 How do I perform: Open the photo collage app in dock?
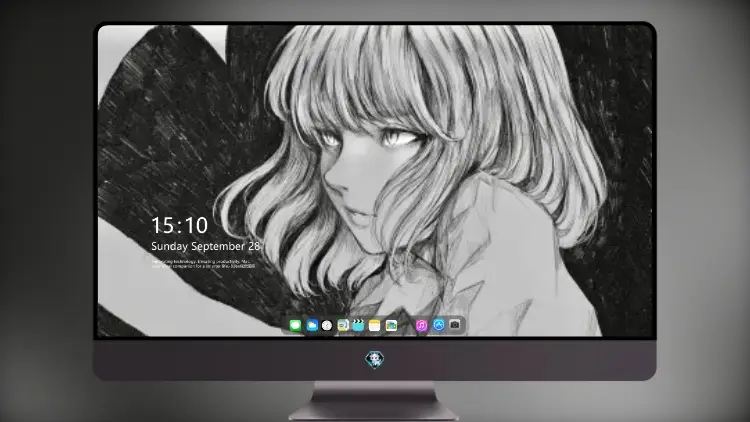pyautogui.click(x=391, y=325)
